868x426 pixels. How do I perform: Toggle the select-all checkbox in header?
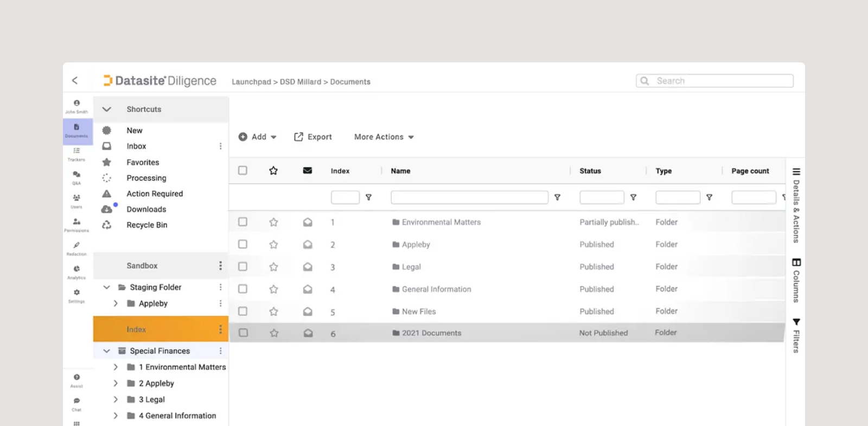pos(242,170)
